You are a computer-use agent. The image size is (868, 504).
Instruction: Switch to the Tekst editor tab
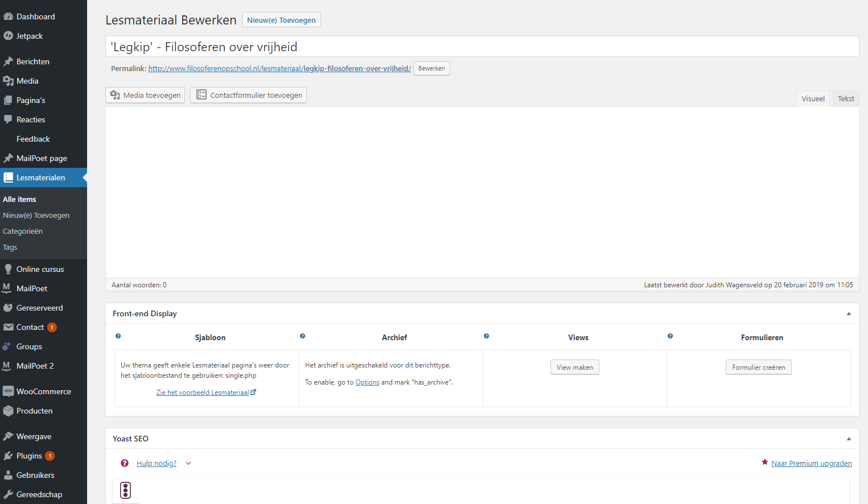[846, 98]
